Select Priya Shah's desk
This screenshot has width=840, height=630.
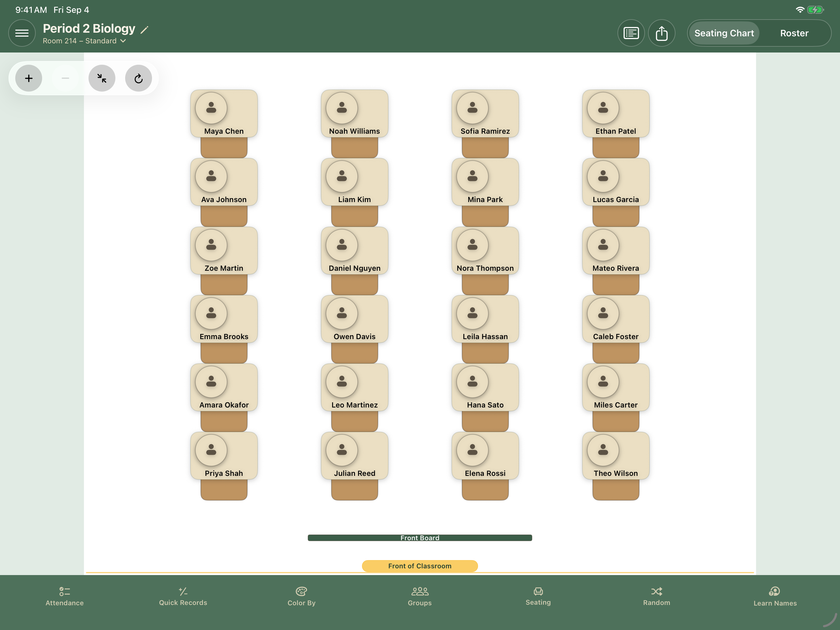224,456
